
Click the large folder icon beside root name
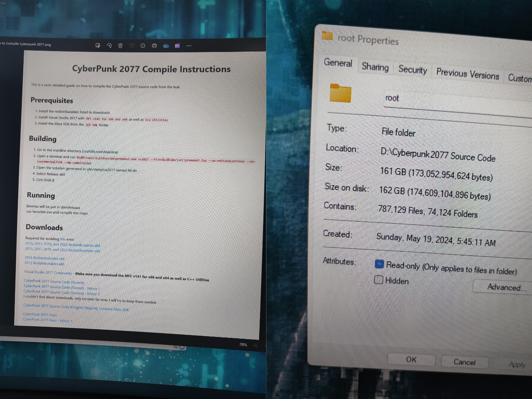[x=340, y=93]
